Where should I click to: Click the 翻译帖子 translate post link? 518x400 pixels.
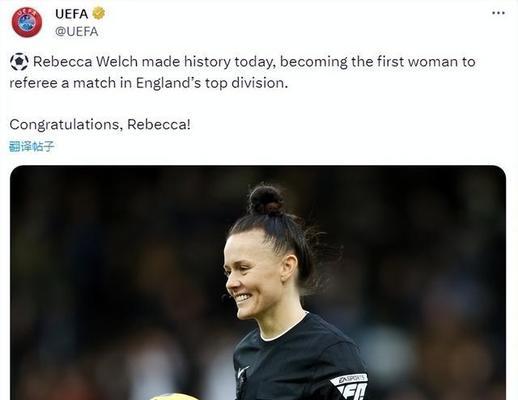pos(31,146)
